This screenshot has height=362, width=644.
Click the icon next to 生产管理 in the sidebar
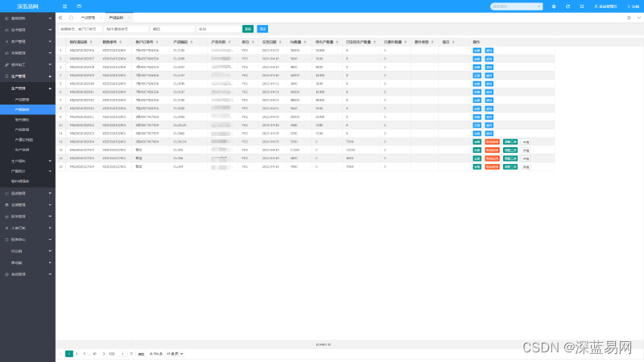coord(6,76)
